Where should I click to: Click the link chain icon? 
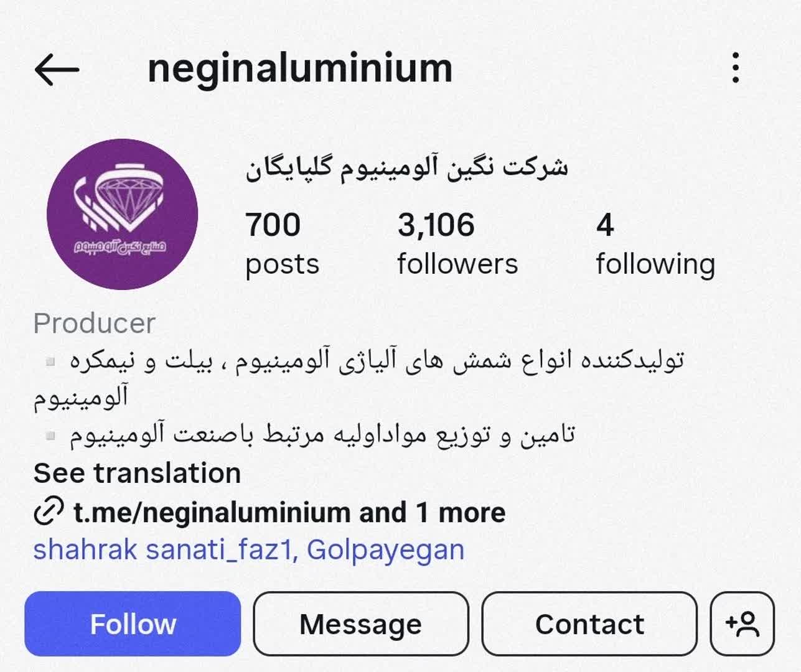tap(49, 512)
